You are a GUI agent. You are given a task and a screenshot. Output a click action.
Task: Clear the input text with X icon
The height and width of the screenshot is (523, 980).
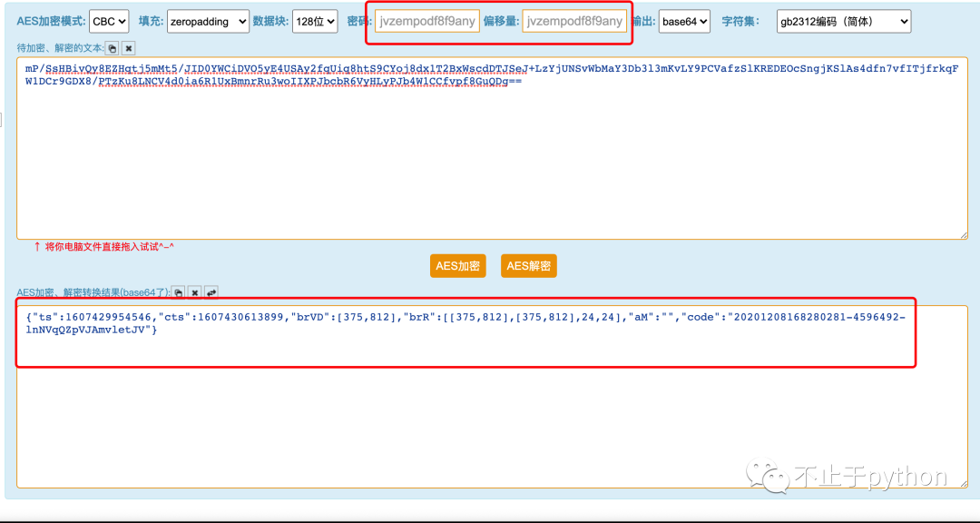pyautogui.click(x=129, y=48)
